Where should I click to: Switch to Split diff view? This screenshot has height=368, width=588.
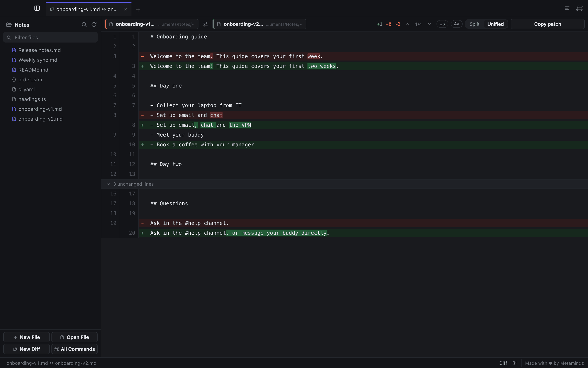click(x=474, y=24)
